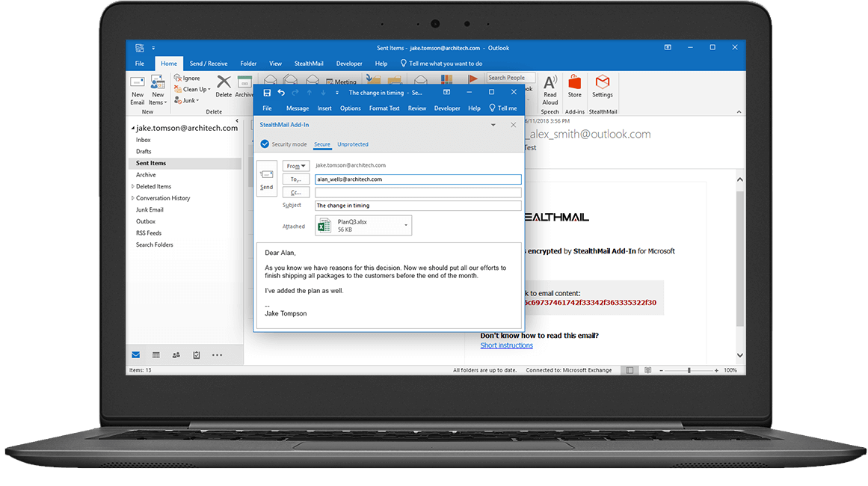Switch to the Send / Receive tab
Image resolution: width=868 pixels, height=486 pixels.
click(209, 64)
